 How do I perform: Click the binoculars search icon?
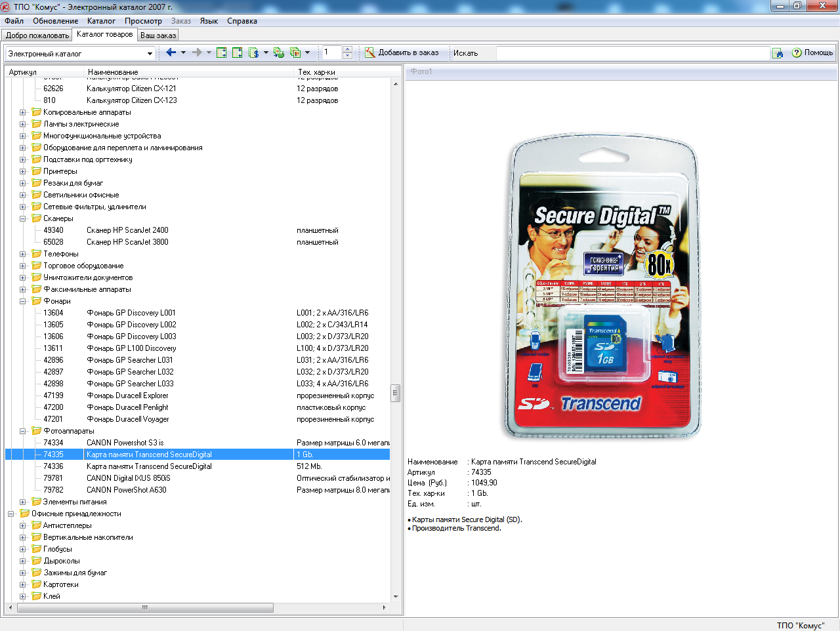click(x=778, y=53)
